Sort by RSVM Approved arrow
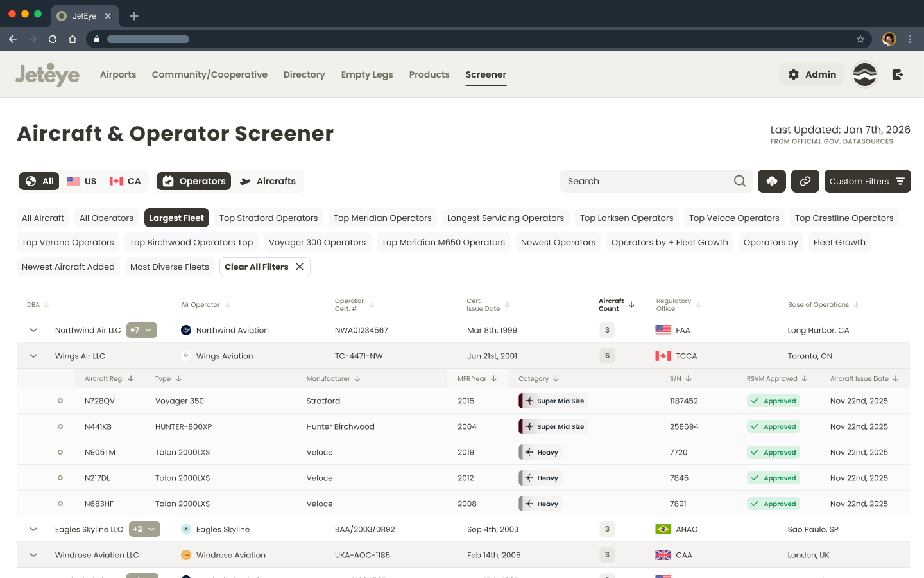This screenshot has height=578, width=924. click(805, 378)
